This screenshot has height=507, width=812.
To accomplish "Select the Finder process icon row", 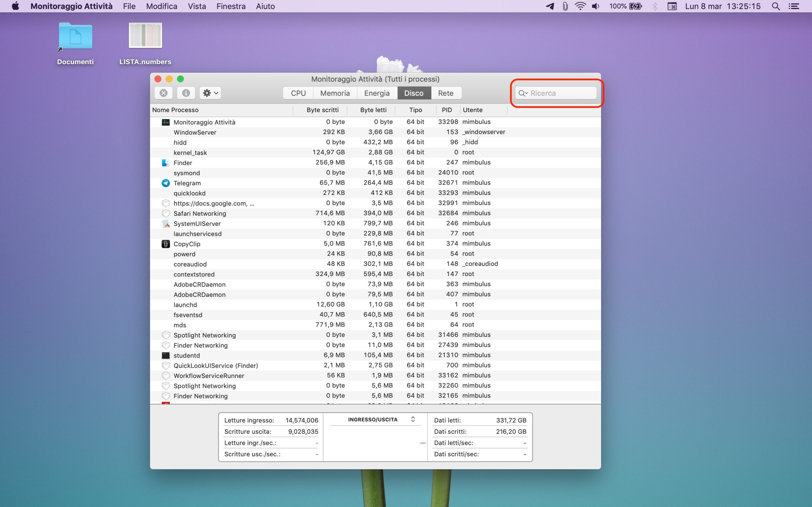I will [166, 163].
